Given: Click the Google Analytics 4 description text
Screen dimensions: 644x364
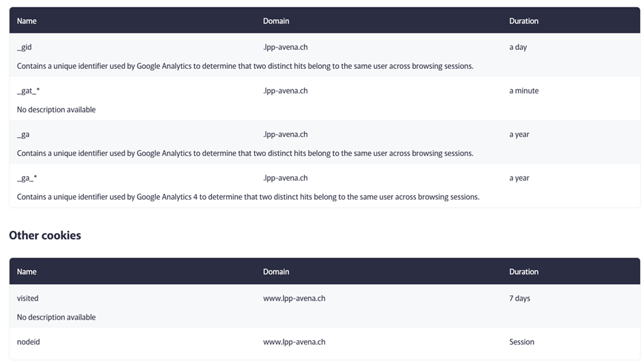Looking at the screenshot, I should click(248, 197).
